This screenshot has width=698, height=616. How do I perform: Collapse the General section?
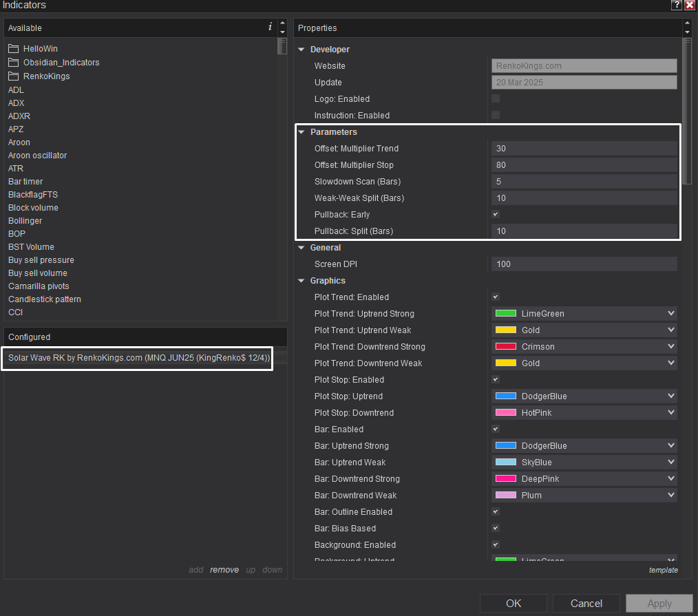(x=302, y=248)
